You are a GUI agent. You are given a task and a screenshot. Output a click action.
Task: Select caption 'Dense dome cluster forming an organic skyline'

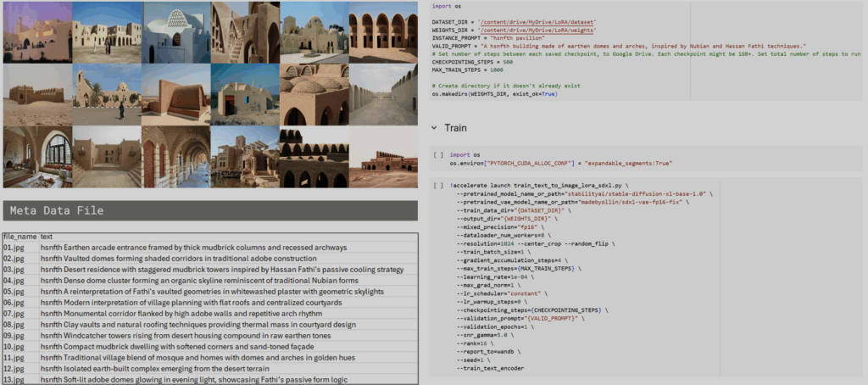coord(199,281)
